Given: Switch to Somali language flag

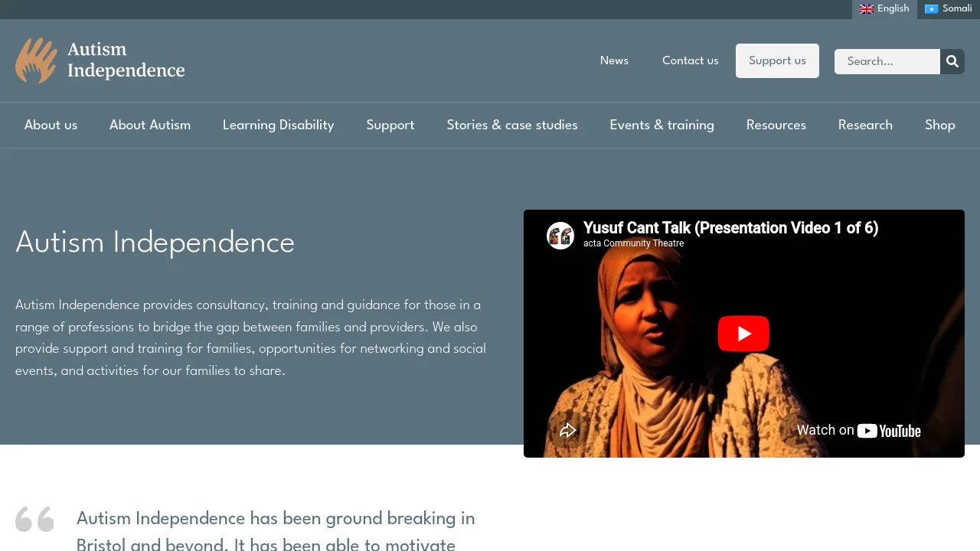Looking at the screenshot, I should pos(949,9).
